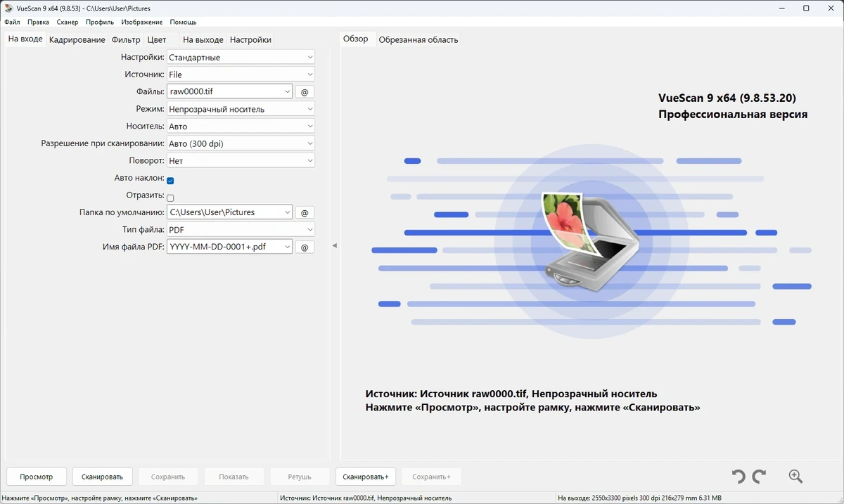Open the Тип файла dropdown showing PDF
Screen dimensions: 844x504
point(241,229)
